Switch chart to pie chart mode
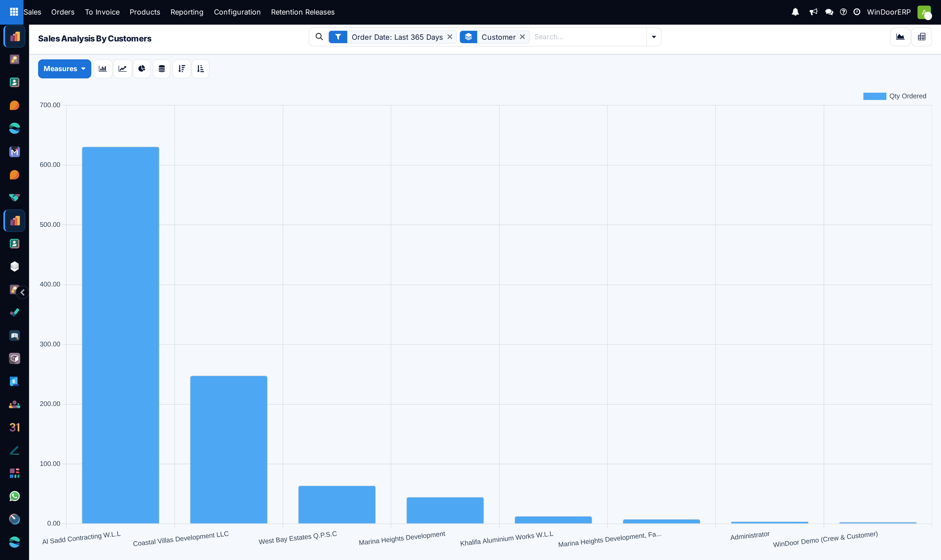 click(141, 69)
